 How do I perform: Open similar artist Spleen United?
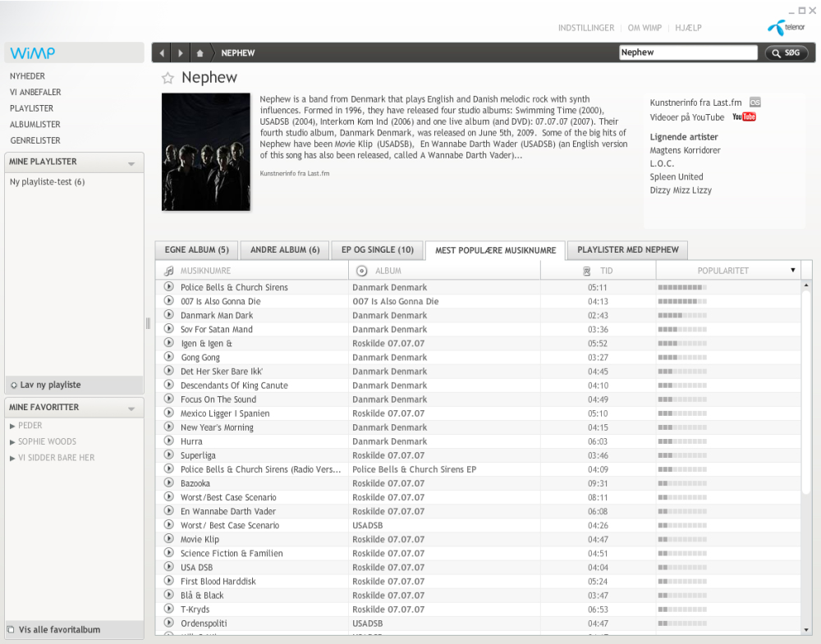[x=676, y=177]
